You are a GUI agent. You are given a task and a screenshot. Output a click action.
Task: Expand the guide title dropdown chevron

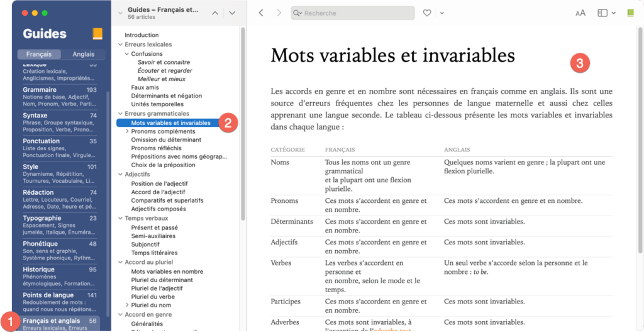click(120, 13)
